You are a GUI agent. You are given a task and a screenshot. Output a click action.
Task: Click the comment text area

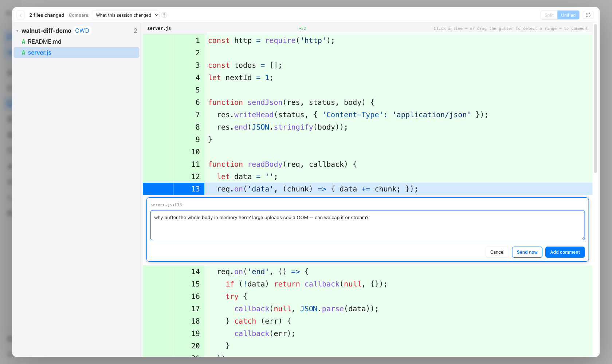click(x=368, y=225)
